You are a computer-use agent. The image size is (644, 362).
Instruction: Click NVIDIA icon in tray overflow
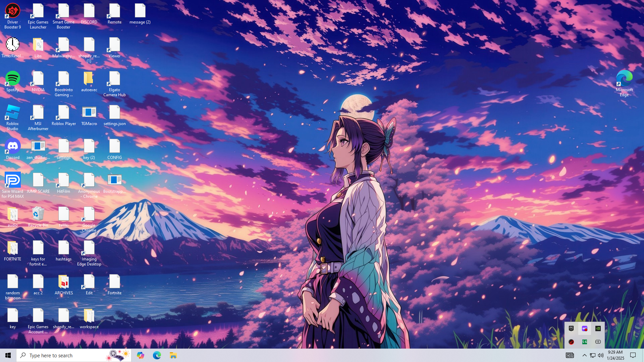pos(598,328)
